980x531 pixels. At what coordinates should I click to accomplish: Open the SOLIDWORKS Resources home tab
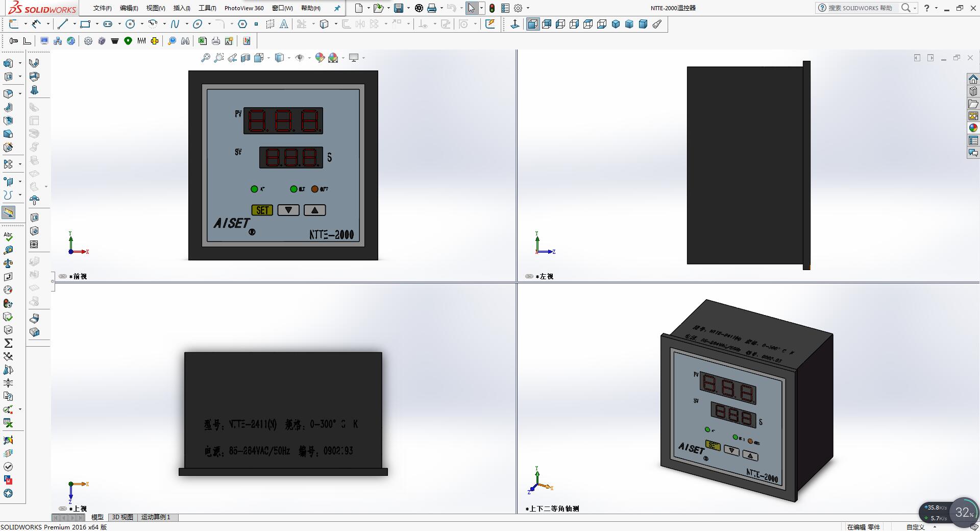973,79
